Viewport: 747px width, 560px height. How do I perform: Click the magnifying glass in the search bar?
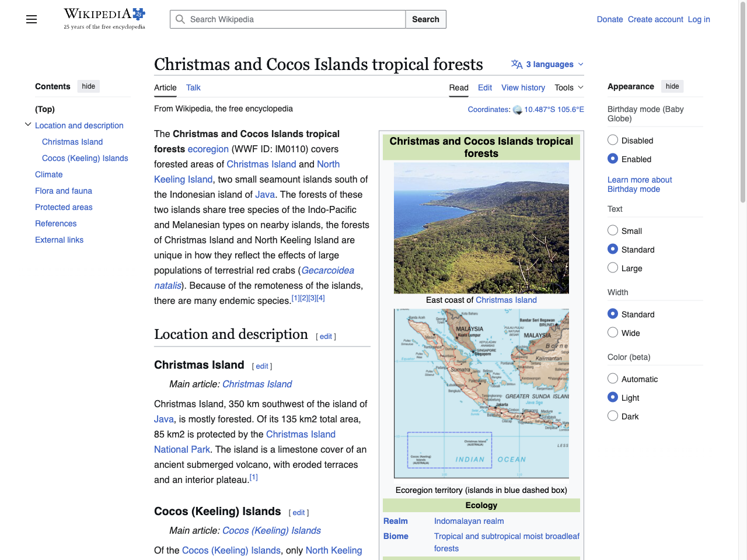point(180,19)
